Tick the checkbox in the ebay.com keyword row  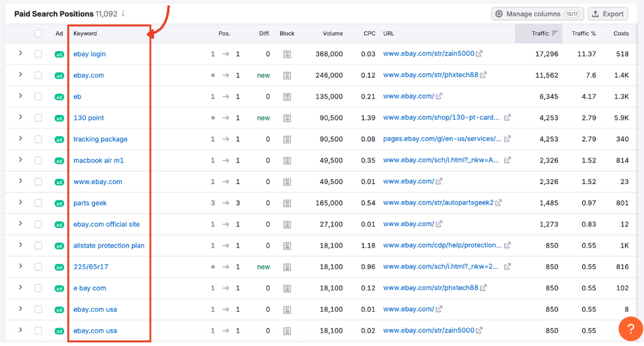click(x=38, y=75)
